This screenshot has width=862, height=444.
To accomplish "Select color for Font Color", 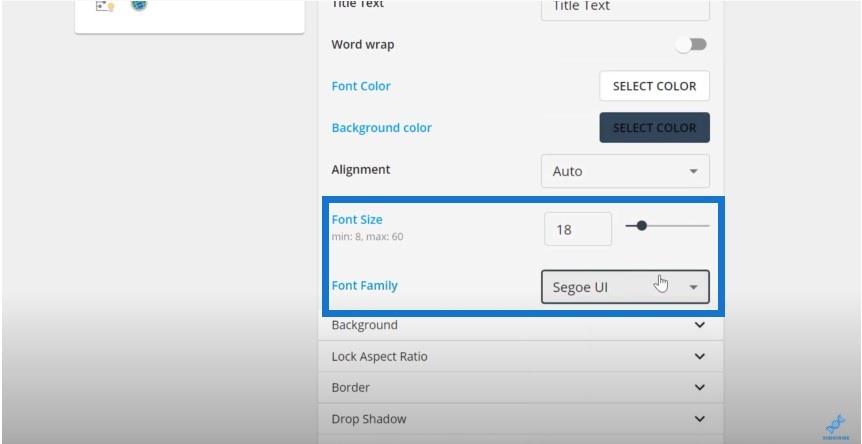I will pyautogui.click(x=654, y=86).
